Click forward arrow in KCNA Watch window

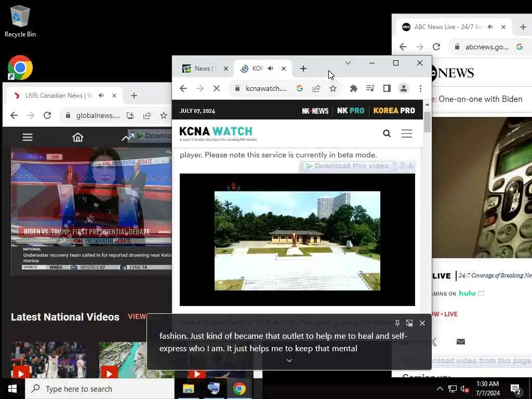pos(200,88)
